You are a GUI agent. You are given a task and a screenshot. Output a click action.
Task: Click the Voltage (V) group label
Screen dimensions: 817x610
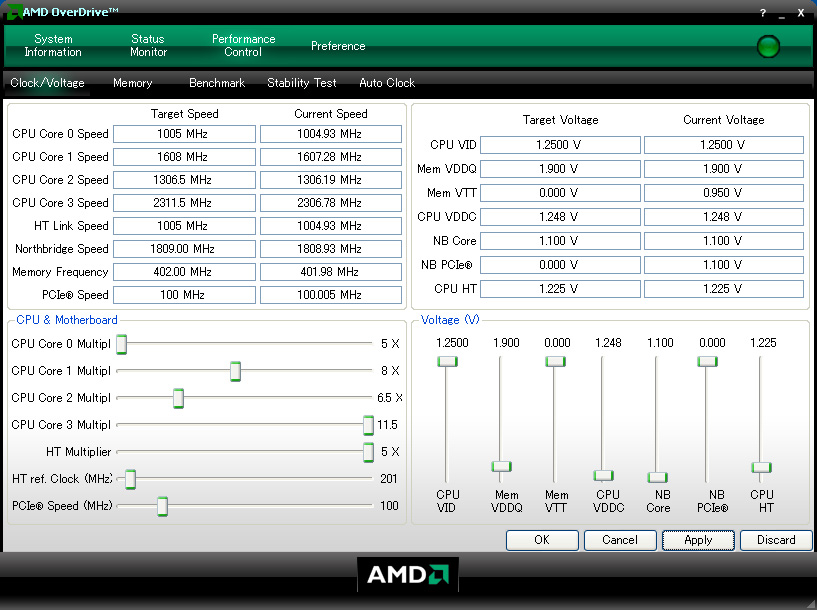(x=450, y=320)
